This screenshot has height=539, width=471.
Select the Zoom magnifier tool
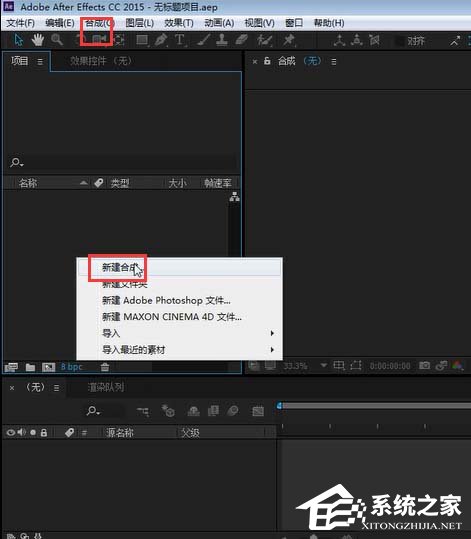click(57, 40)
